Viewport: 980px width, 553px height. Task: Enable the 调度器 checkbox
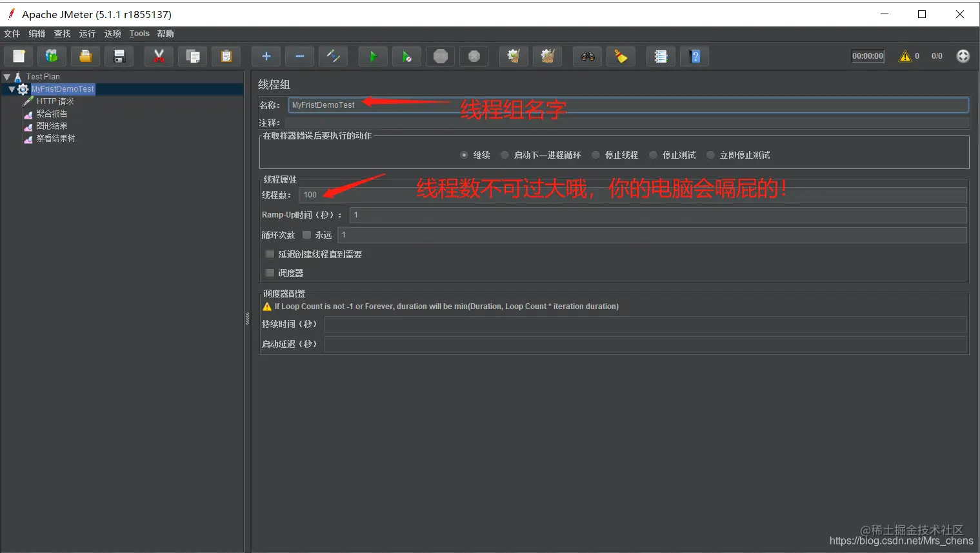[x=270, y=273]
